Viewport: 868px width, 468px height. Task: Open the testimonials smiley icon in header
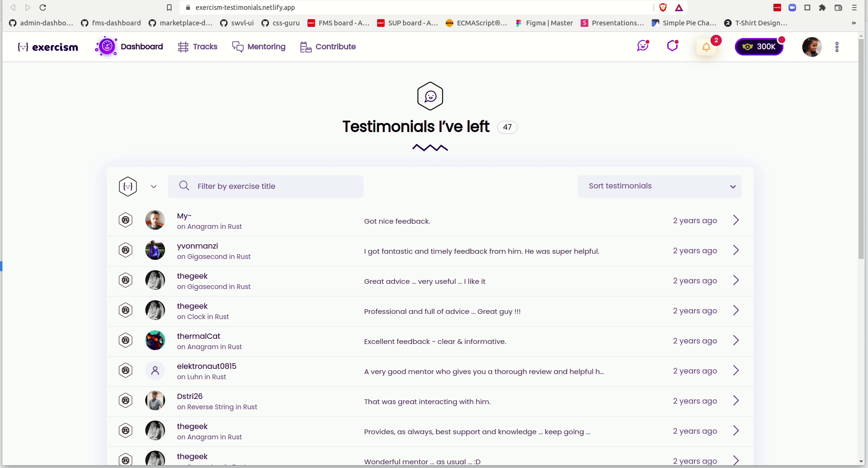coord(643,46)
